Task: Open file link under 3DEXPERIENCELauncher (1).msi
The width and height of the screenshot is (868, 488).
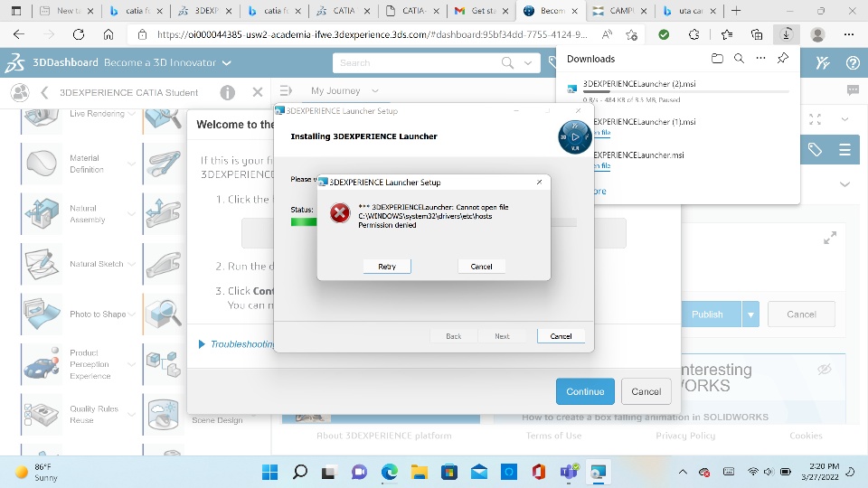Action: click(x=602, y=132)
